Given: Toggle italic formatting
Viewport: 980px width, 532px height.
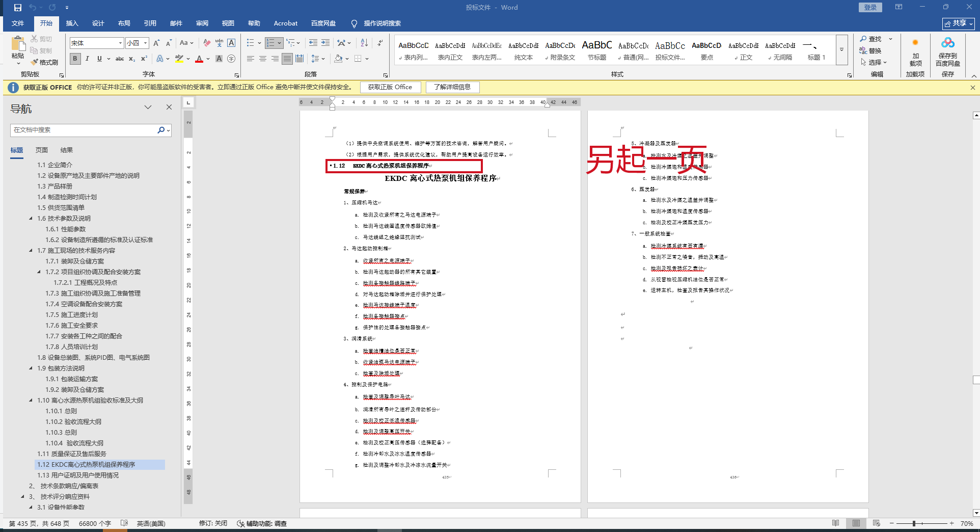Looking at the screenshot, I should click(x=87, y=59).
